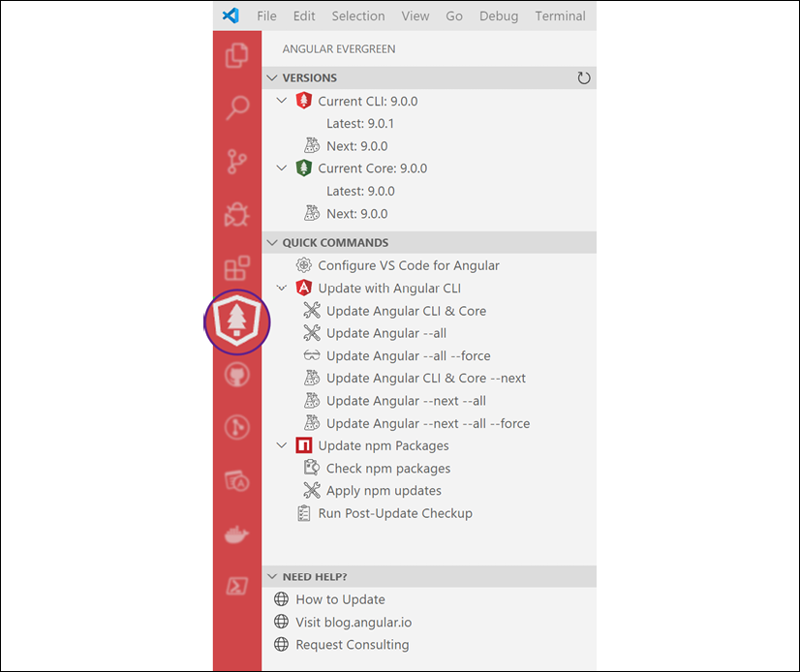
Task: Open the Search magnifier in activity bar
Action: pos(237,107)
